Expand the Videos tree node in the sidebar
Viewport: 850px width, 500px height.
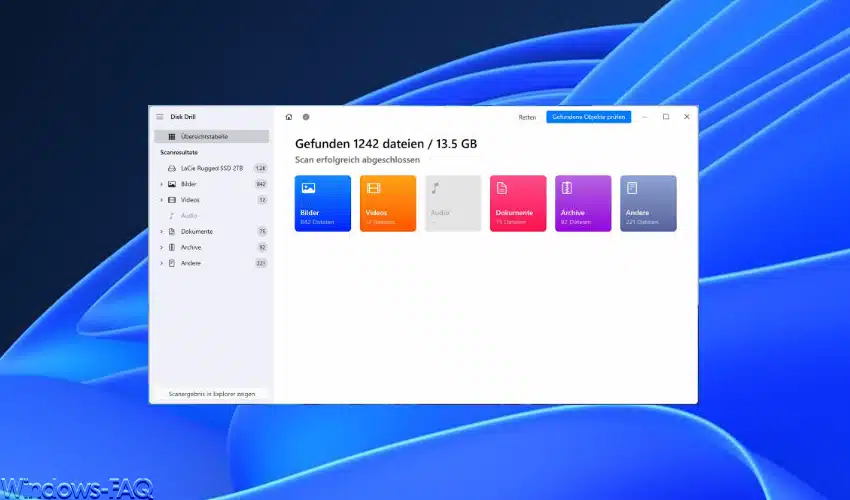point(161,200)
